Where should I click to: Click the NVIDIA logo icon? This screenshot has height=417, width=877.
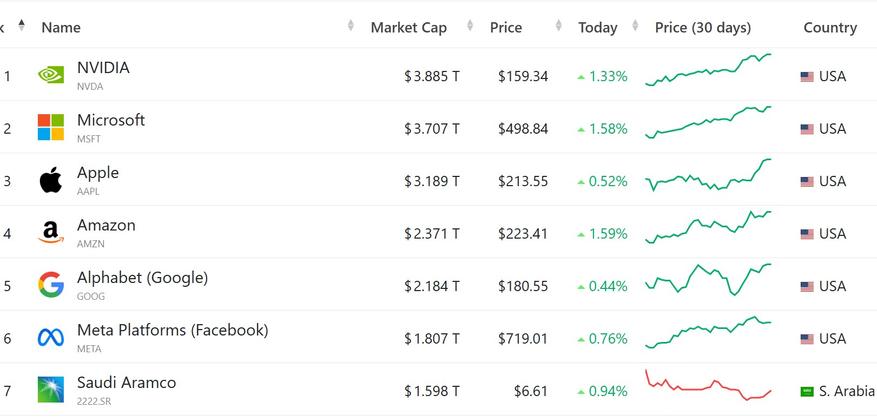(x=51, y=75)
